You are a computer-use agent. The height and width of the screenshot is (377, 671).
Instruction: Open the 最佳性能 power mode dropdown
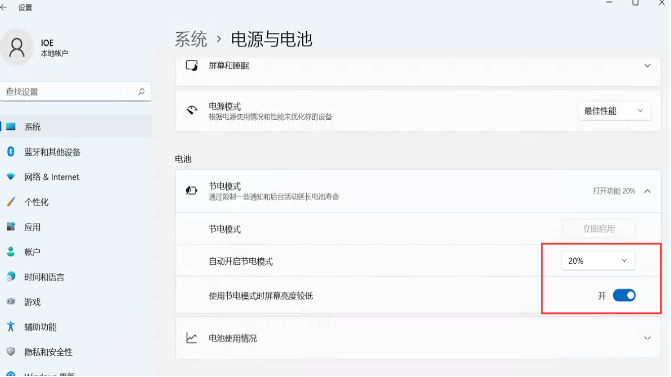point(614,111)
